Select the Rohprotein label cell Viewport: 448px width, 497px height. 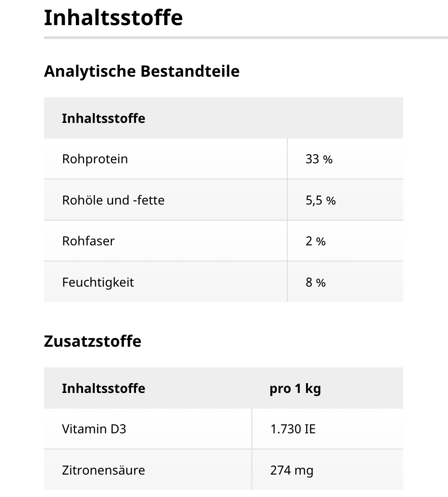point(95,159)
